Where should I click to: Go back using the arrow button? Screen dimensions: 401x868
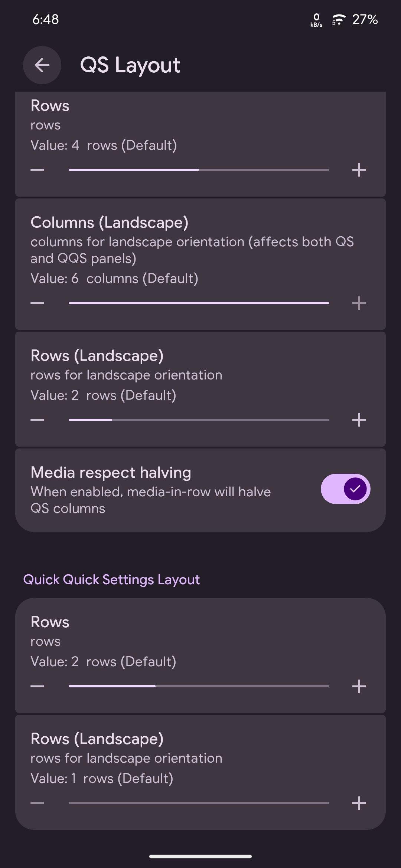coord(42,65)
